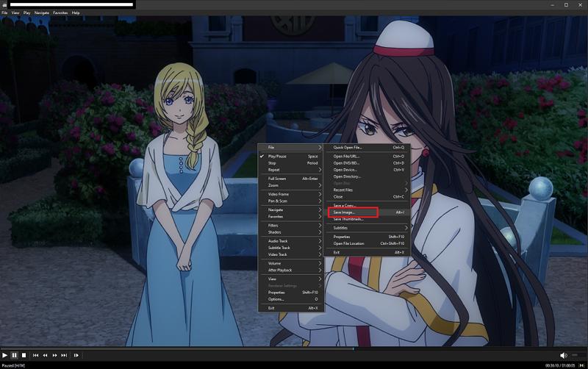Choose Full Screen from the context menu
Image resolution: width=588 pixels, height=369 pixels.
click(291, 179)
